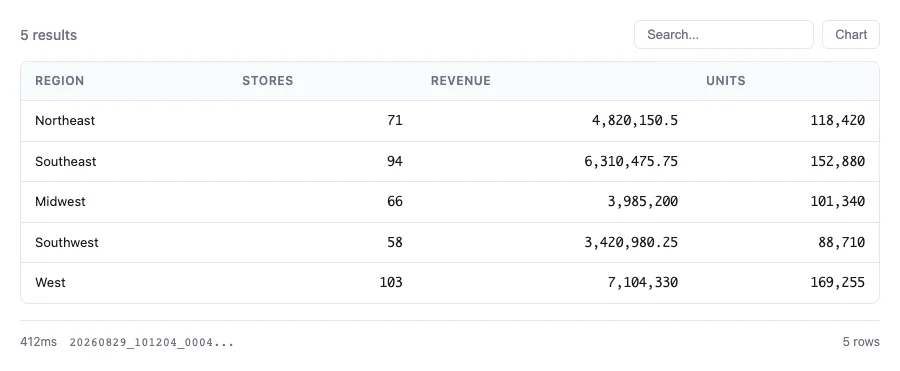Viewport: 900px width, 371px height.
Task: Click the stores value 58
Action: point(394,242)
